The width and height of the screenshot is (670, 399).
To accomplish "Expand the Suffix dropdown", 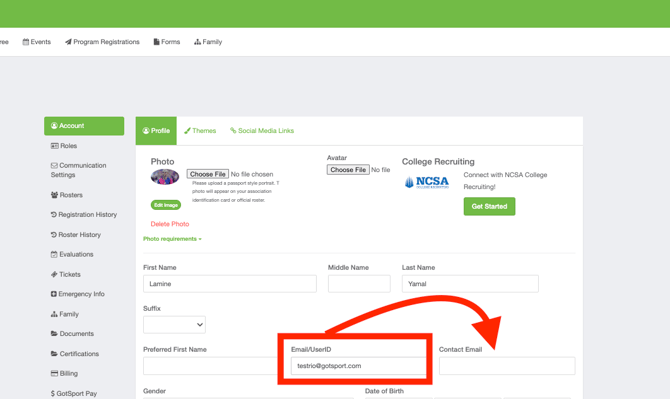I will pyautogui.click(x=174, y=325).
